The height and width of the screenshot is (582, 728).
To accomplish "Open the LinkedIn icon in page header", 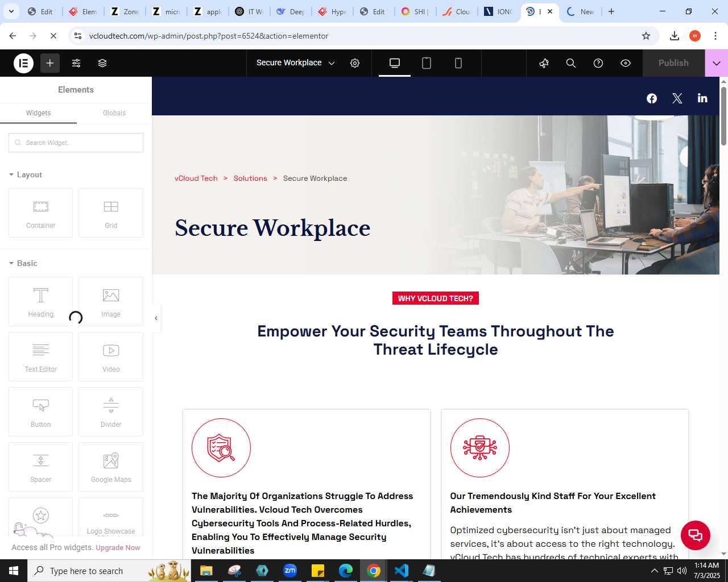I will click(702, 98).
